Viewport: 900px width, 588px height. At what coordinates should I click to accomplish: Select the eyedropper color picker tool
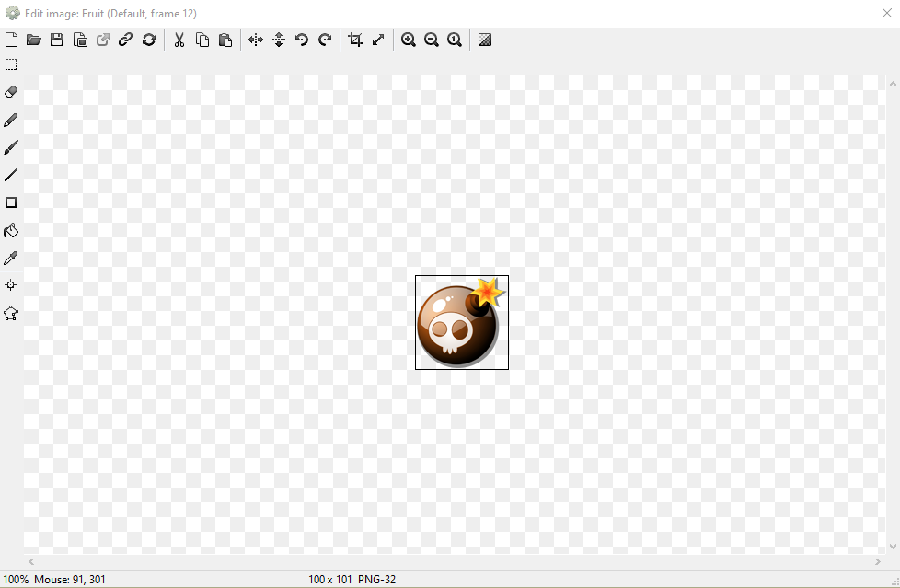(11, 258)
